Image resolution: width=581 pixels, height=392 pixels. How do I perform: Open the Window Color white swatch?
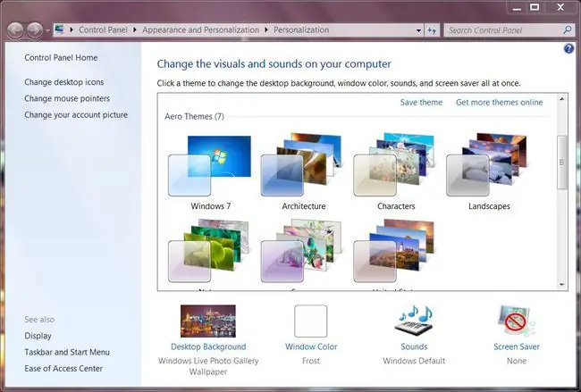tap(310, 321)
